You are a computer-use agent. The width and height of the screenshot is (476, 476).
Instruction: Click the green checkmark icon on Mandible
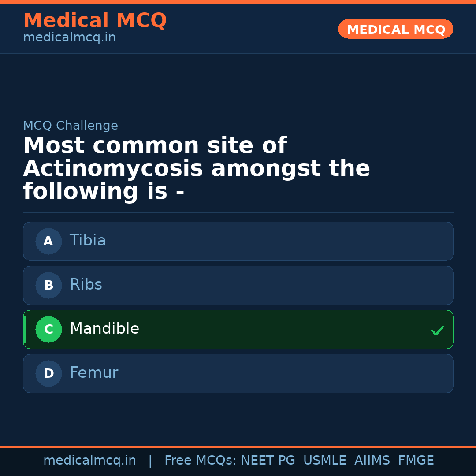pos(437,330)
